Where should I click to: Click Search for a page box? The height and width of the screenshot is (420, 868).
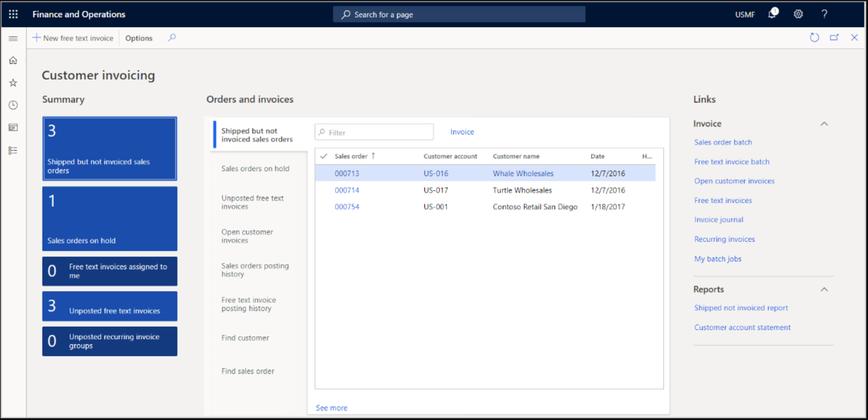pyautogui.click(x=459, y=14)
